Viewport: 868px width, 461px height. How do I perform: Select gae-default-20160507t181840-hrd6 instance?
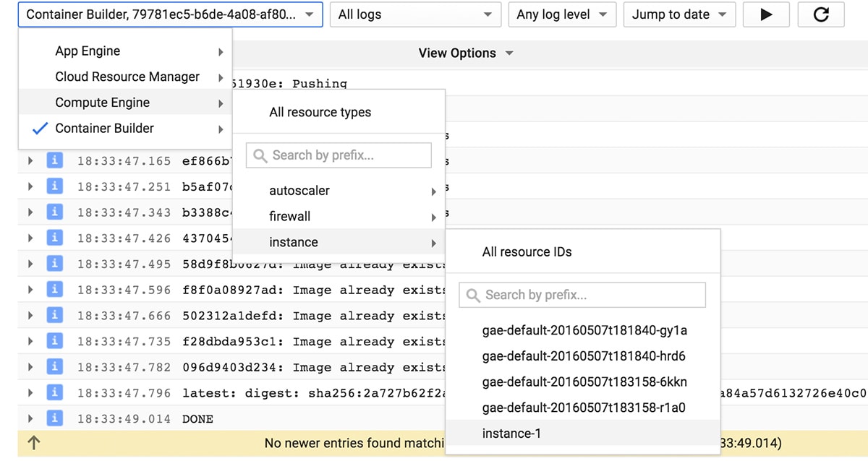(x=583, y=356)
